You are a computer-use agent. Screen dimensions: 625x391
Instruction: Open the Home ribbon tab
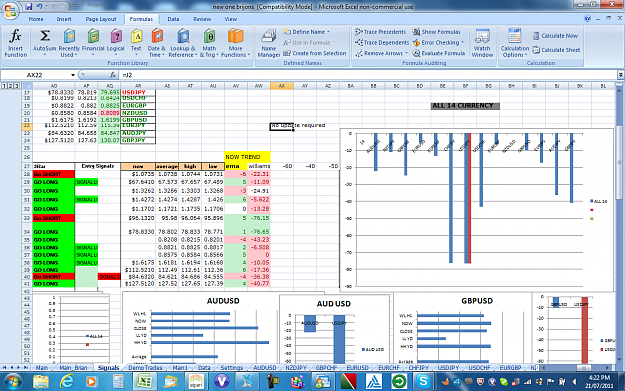coord(35,19)
